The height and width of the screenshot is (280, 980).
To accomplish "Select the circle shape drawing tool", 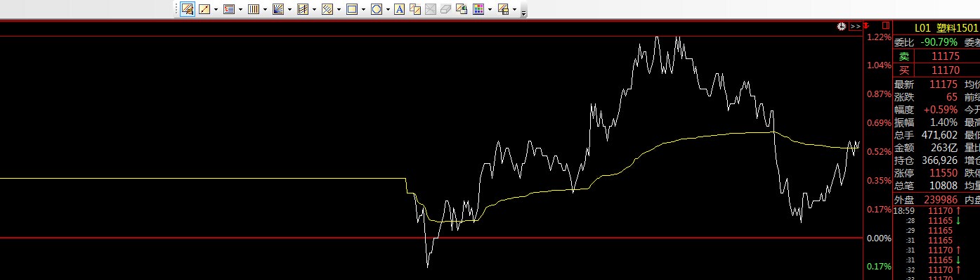I will pyautogui.click(x=376, y=9).
